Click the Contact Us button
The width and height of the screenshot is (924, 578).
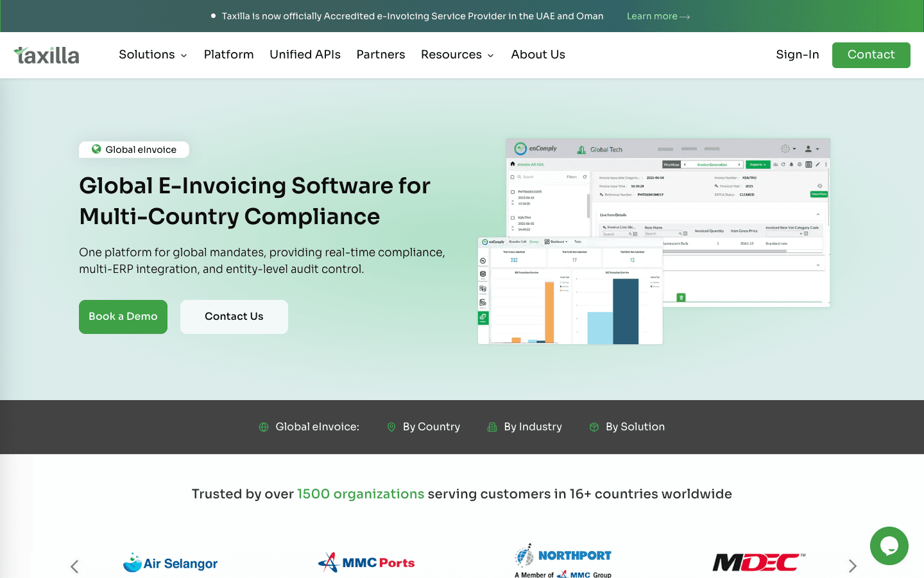click(x=234, y=317)
